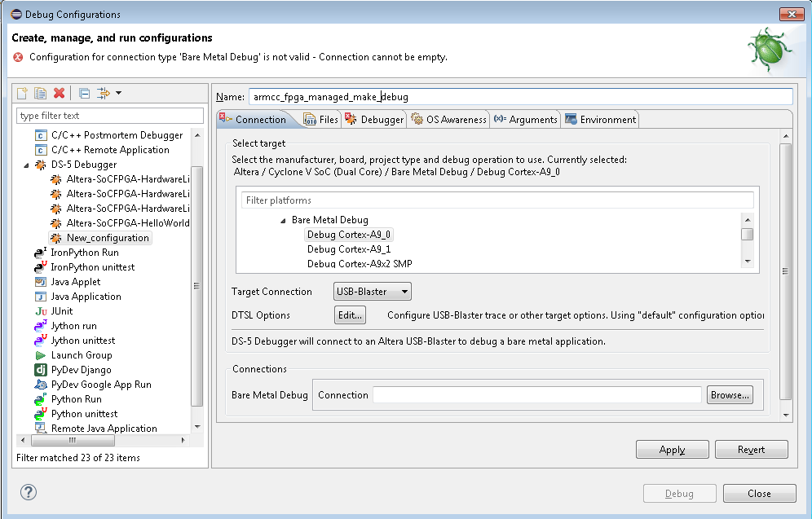Click configuration tree horizontal scrollbar thumb
The image size is (812, 519).
tap(73, 440)
